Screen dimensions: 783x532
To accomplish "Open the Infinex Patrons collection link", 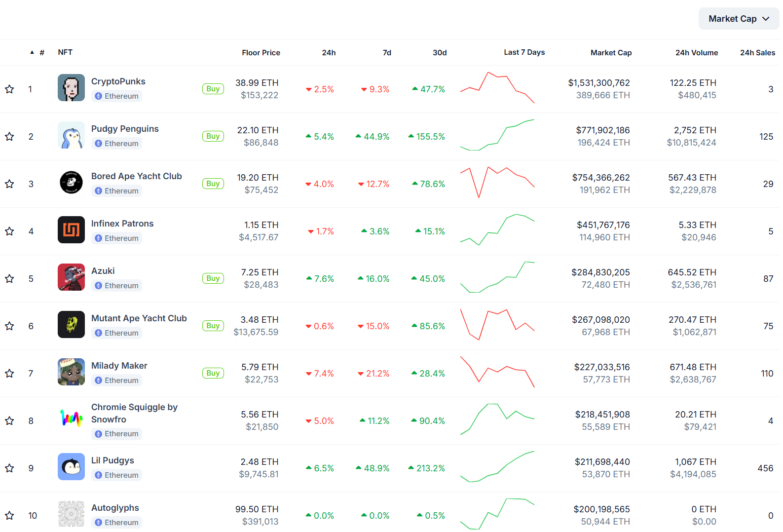I will pos(122,224).
